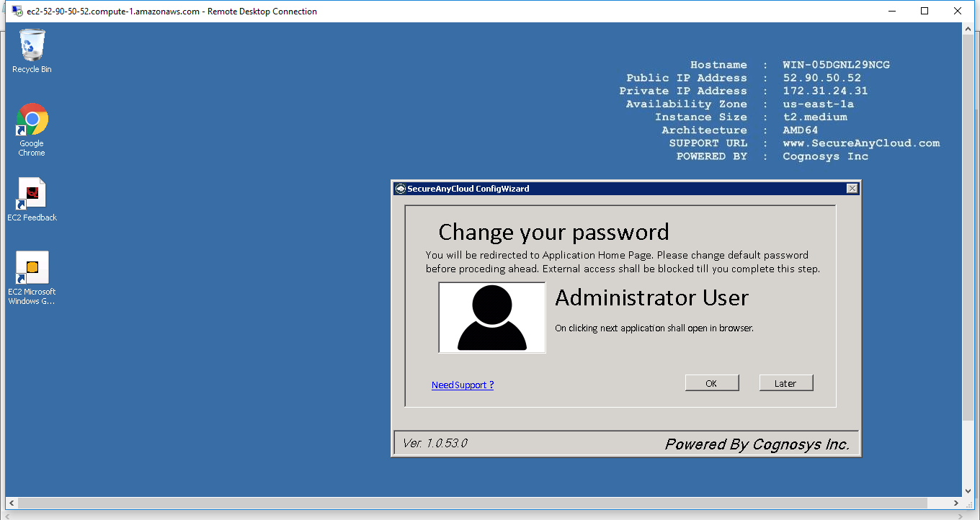980x520 pixels.
Task: Close the SecureAnyCloud ConfigWizard dialog
Action: [852, 189]
